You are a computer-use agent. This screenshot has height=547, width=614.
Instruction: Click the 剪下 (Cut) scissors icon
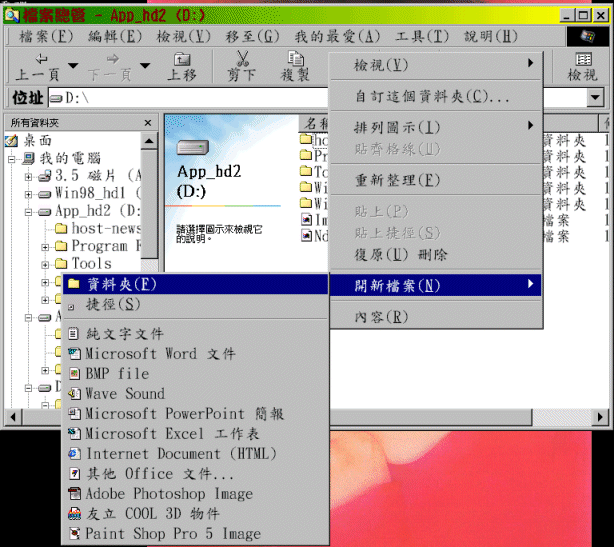click(x=241, y=66)
